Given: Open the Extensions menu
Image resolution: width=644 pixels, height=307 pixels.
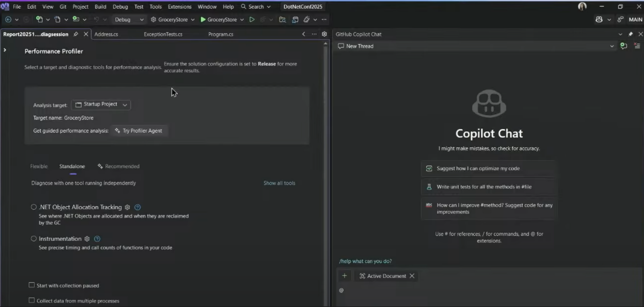Looking at the screenshot, I should tap(179, 6).
